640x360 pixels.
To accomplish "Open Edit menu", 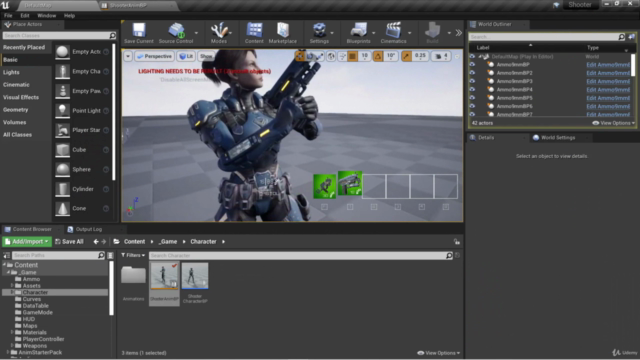I will [25, 16].
